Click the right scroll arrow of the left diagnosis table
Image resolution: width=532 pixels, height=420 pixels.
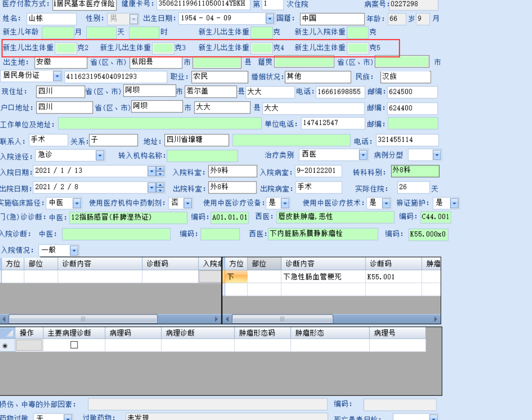click(x=216, y=319)
